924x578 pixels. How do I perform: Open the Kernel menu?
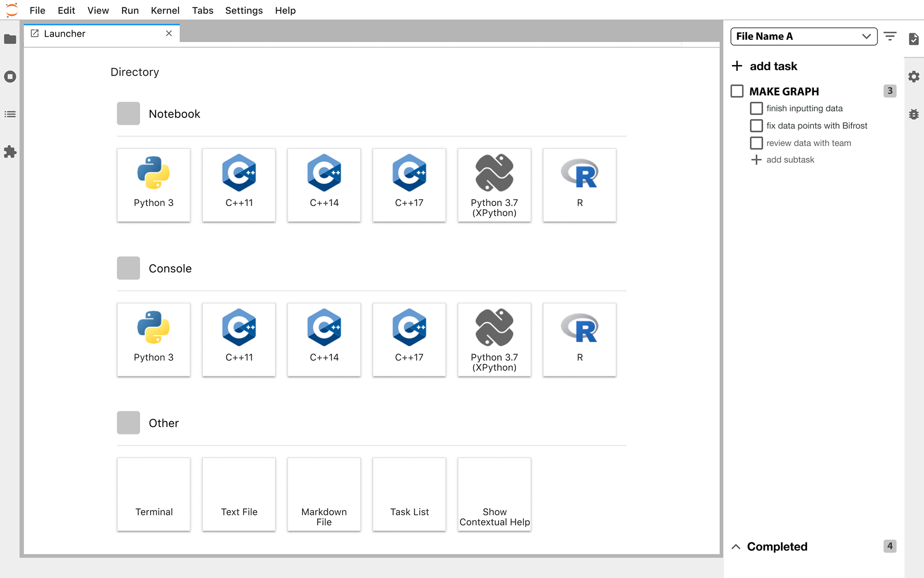(165, 10)
